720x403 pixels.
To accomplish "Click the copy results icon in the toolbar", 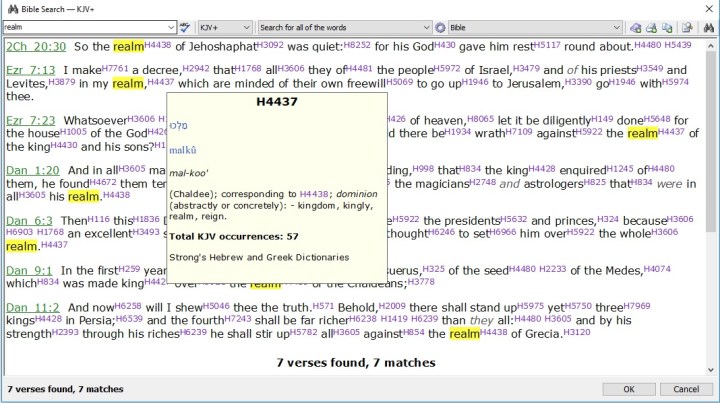I will click(667, 26).
